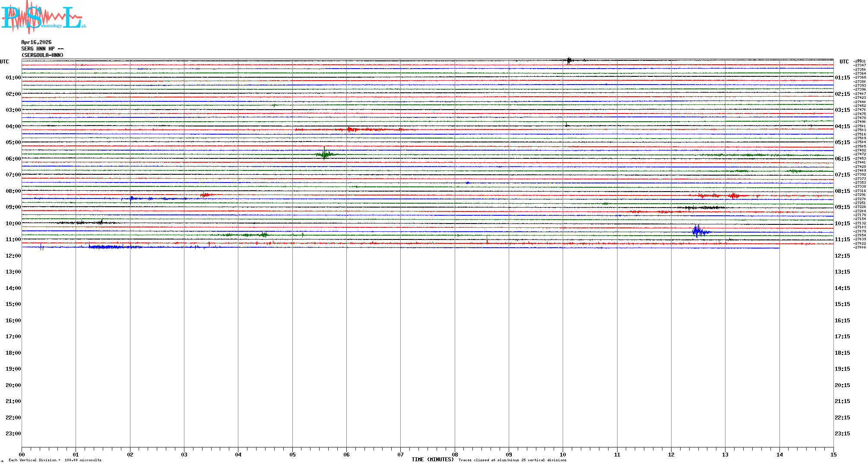This screenshot has width=868, height=466.
Task: Click the UTC label at top left
Action: [4, 62]
